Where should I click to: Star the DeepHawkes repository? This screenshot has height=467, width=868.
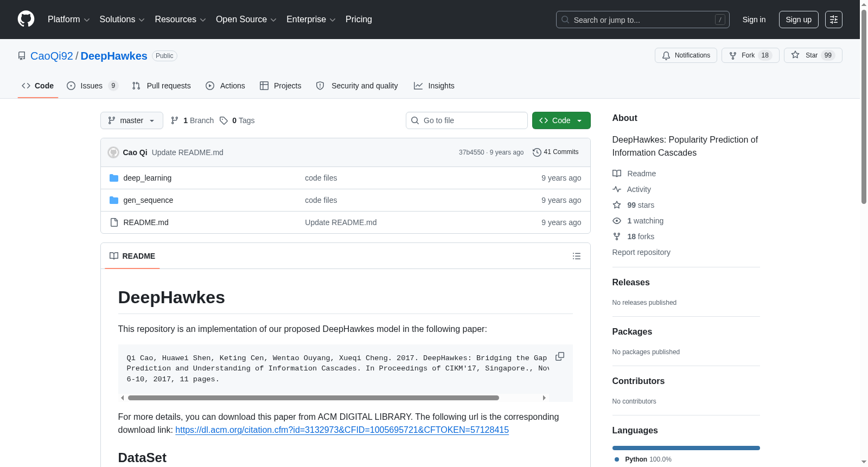813,55
